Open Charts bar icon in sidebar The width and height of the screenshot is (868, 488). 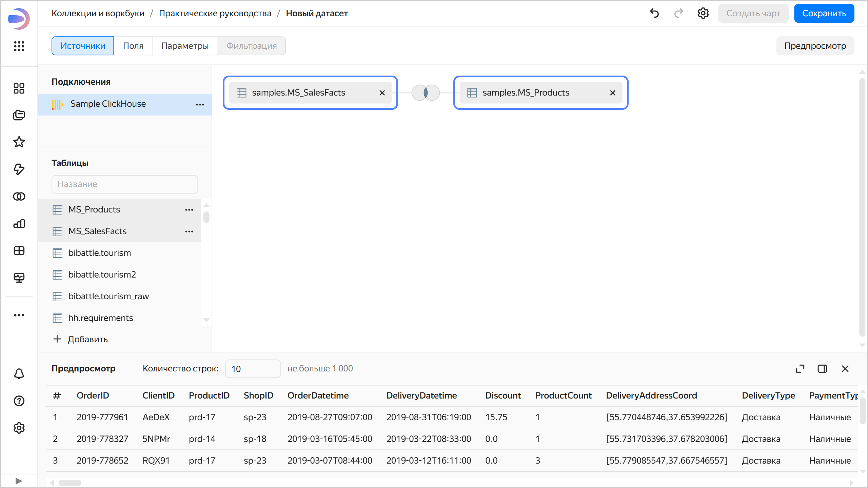click(19, 224)
